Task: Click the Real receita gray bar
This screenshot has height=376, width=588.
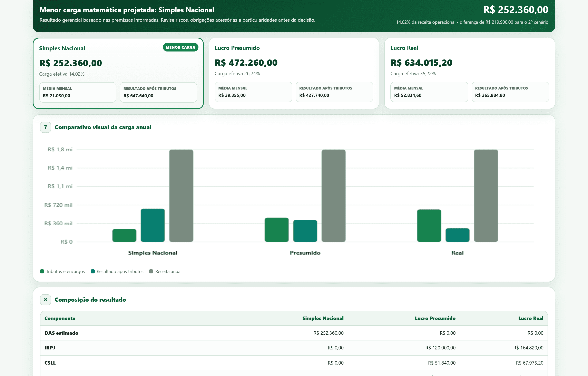Action: tap(486, 196)
